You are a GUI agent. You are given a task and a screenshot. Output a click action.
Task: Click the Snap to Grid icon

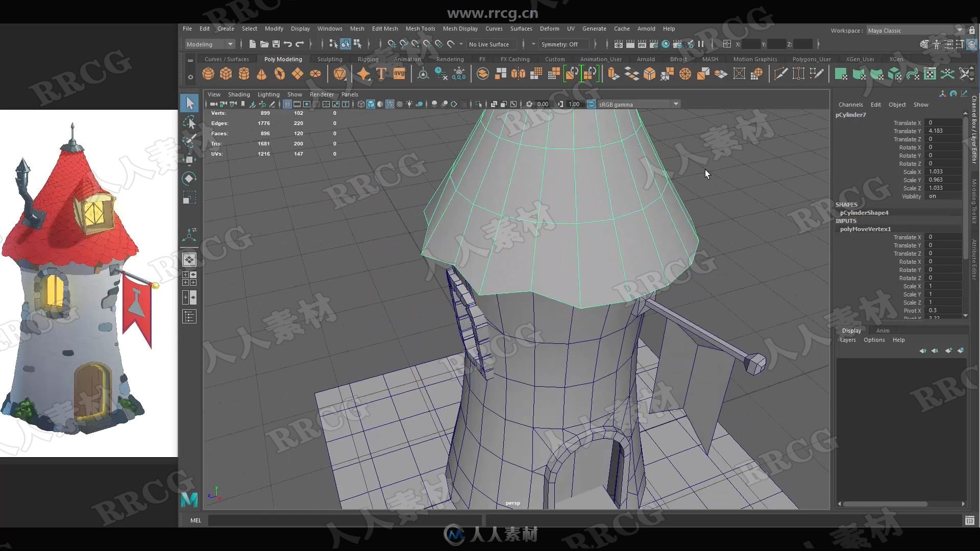coord(388,44)
